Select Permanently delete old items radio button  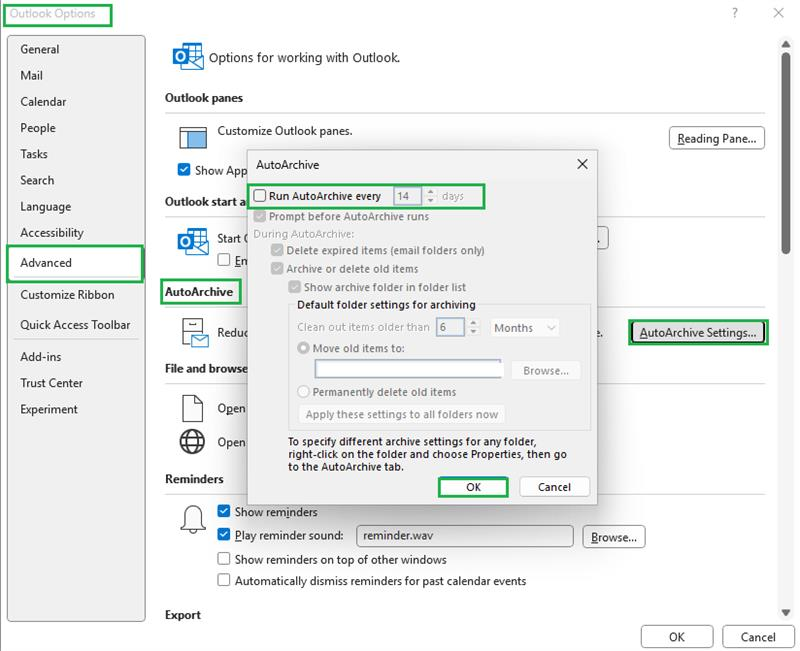303,392
